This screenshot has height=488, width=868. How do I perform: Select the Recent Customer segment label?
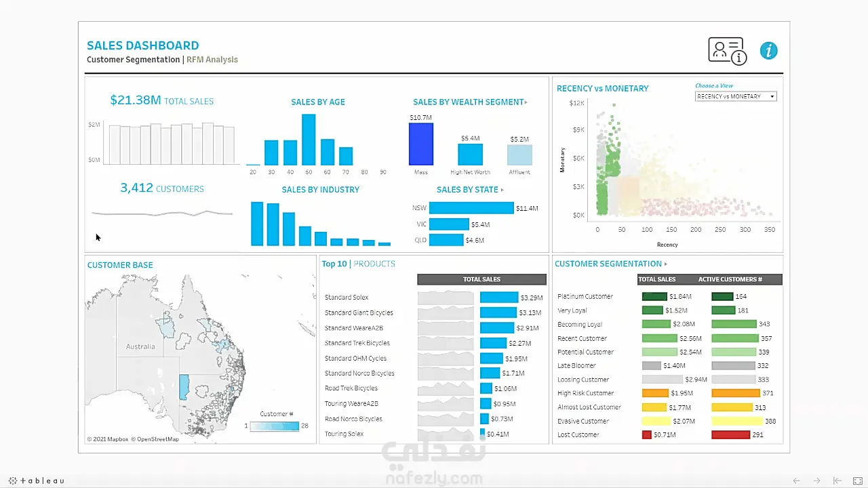coord(582,338)
